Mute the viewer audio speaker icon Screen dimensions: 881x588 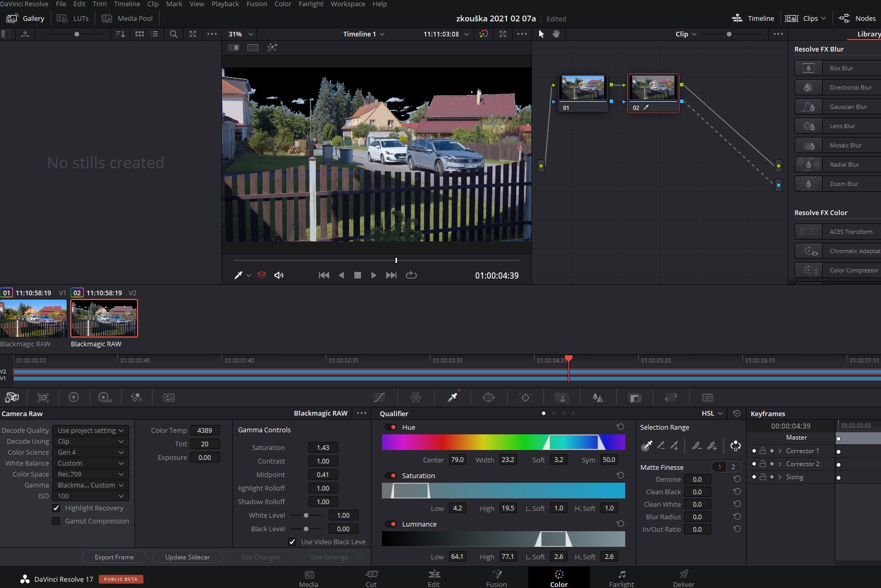[279, 275]
